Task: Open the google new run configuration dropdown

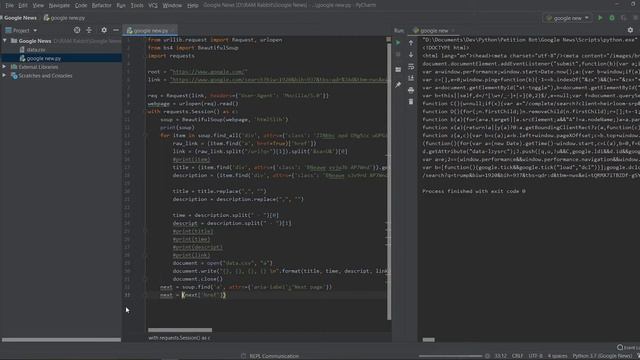Action: pos(568,18)
